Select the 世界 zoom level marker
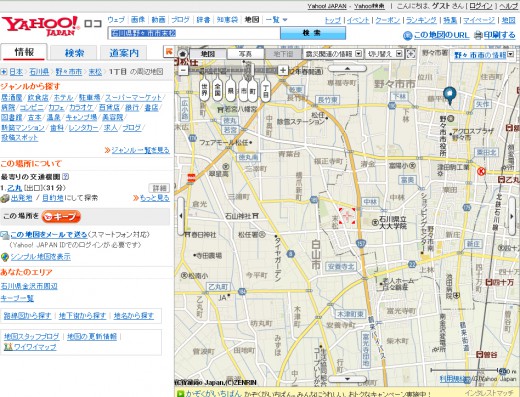Viewport: 520px width, 397px height. click(x=204, y=90)
